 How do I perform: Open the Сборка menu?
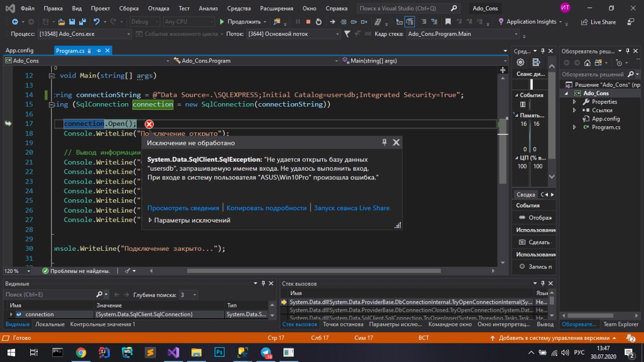pyautogui.click(x=129, y=9)
